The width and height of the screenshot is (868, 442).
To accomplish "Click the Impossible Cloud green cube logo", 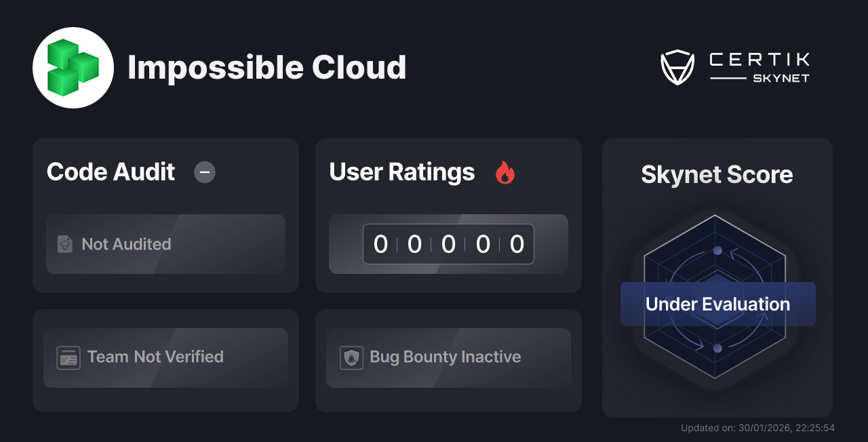I will (x=73, y=67).
